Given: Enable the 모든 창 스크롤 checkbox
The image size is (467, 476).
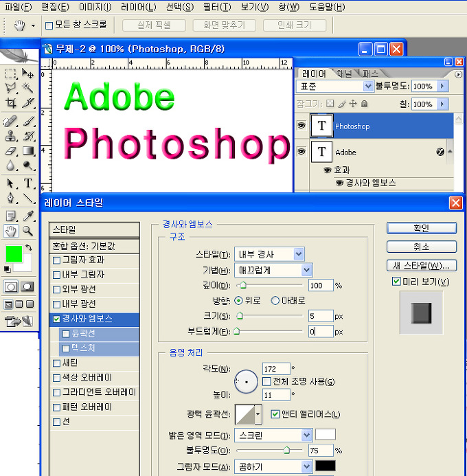Looking at the screenshot, I should click(49, 25).
